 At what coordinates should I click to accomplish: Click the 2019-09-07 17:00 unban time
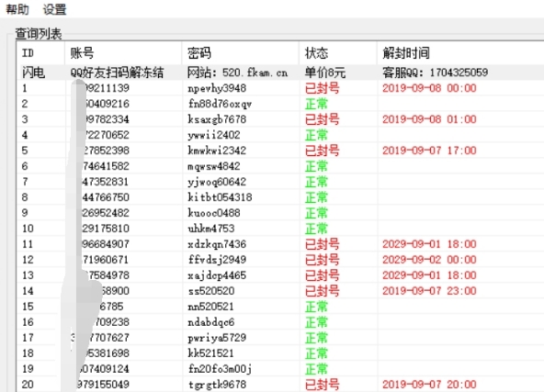[x=429, y=151]
